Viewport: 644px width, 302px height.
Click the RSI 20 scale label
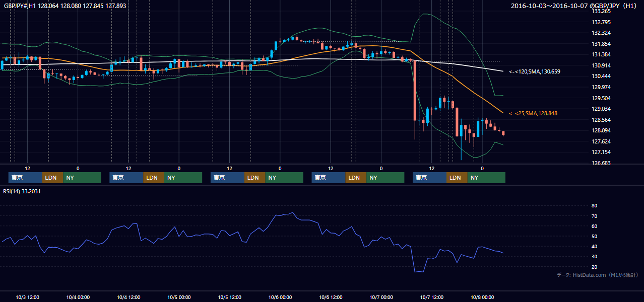point(594,267)
